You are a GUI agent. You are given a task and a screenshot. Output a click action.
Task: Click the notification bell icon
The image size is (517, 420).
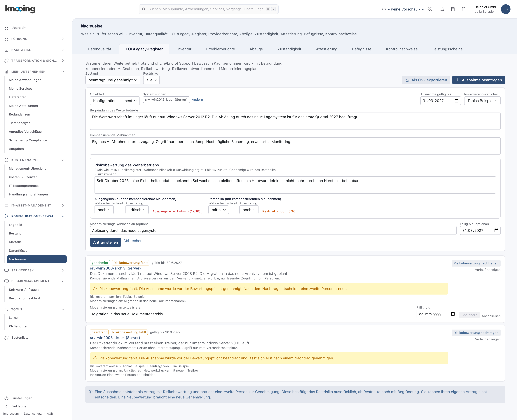coord(442,9)
